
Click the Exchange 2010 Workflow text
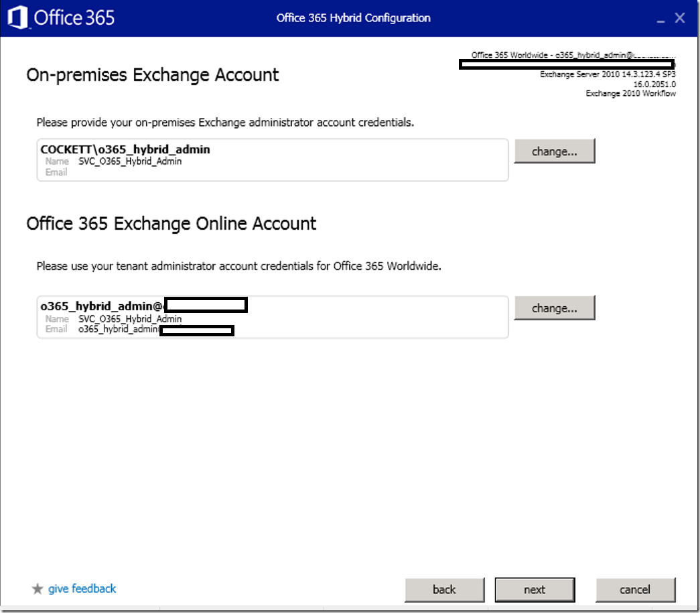pyautogui.click(x=631, y=93)
